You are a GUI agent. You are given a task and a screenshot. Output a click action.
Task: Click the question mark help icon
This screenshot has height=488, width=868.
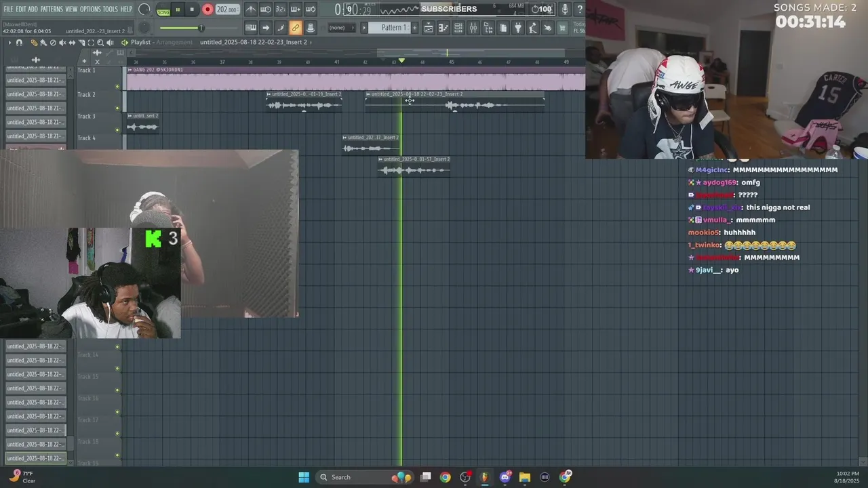click(x=579, y=9)
